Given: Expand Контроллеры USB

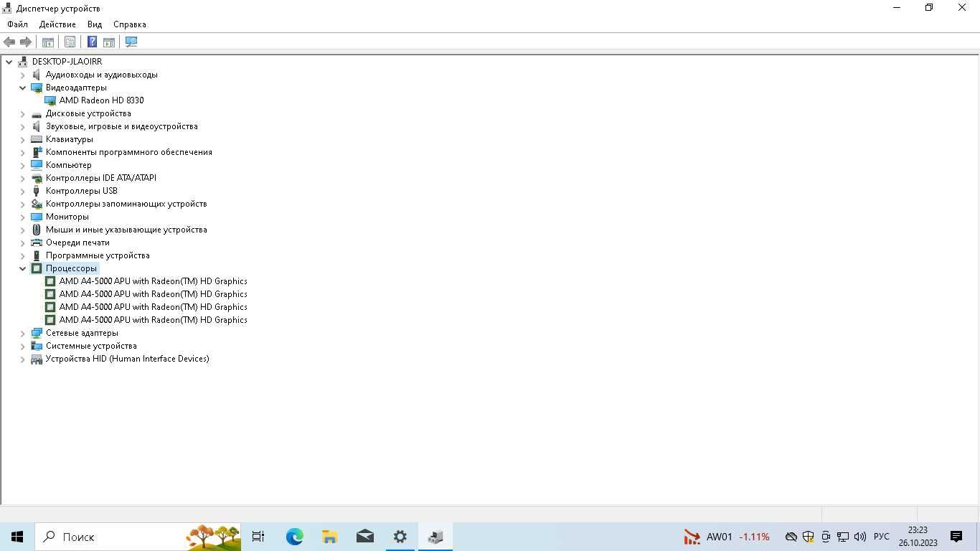Looking at the screenshot, I should [x=22, y=191].
